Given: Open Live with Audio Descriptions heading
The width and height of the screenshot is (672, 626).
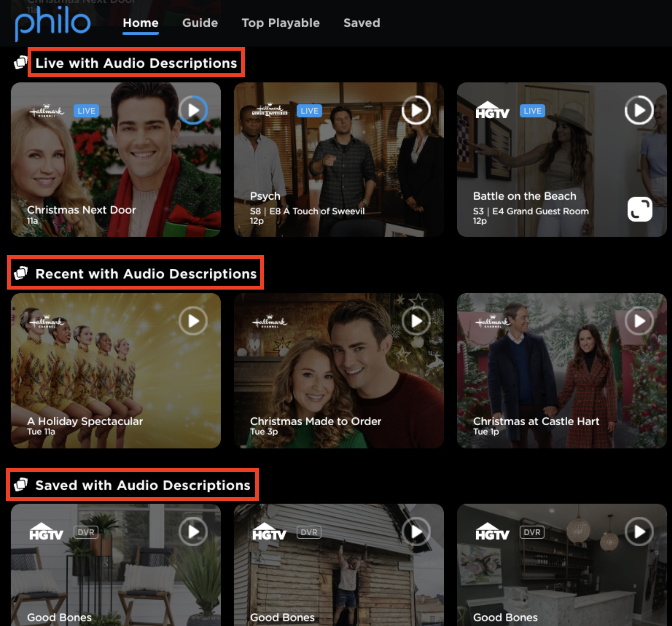Looking at the screenshot, I should point(136,63).
